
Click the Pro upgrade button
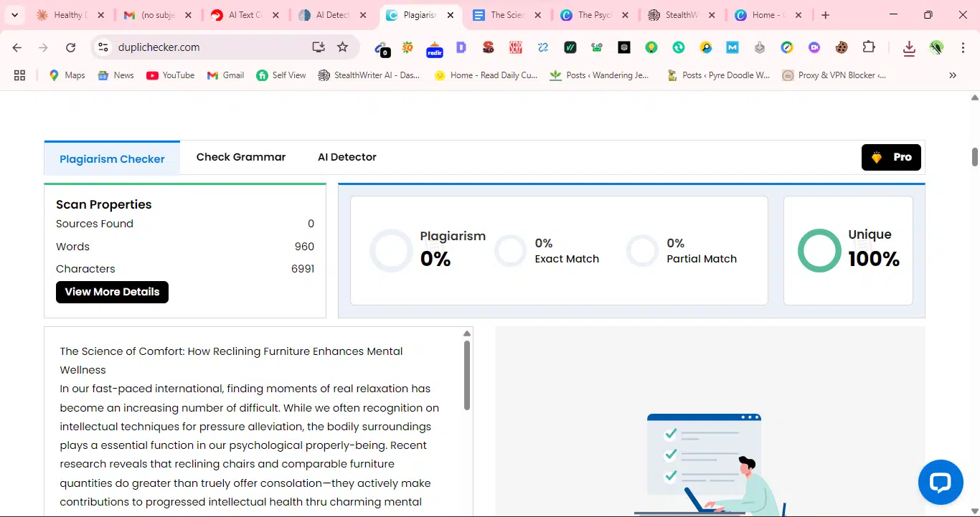pos(891,157)
